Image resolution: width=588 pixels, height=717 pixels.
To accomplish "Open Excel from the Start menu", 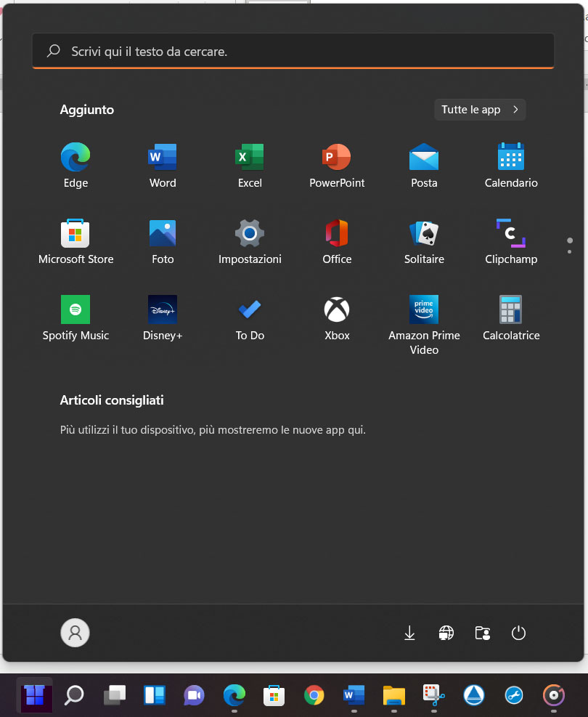I will coord(250,166).
